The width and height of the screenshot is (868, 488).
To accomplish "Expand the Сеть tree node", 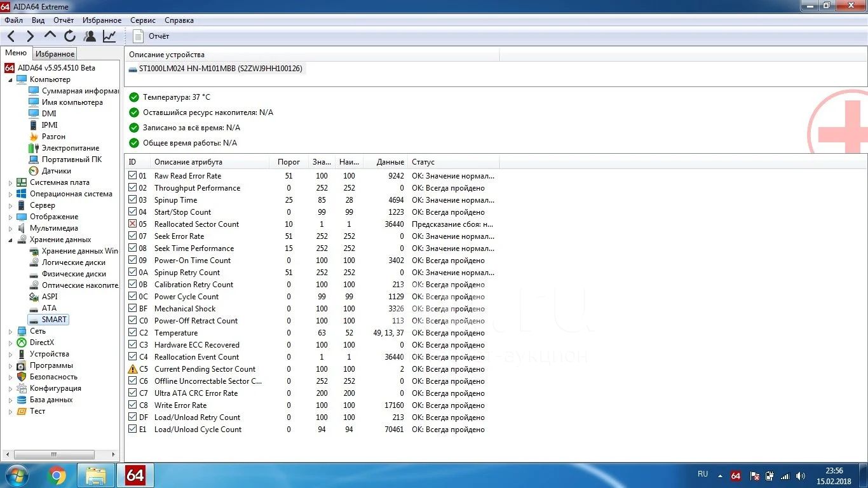I will [10, 332].
